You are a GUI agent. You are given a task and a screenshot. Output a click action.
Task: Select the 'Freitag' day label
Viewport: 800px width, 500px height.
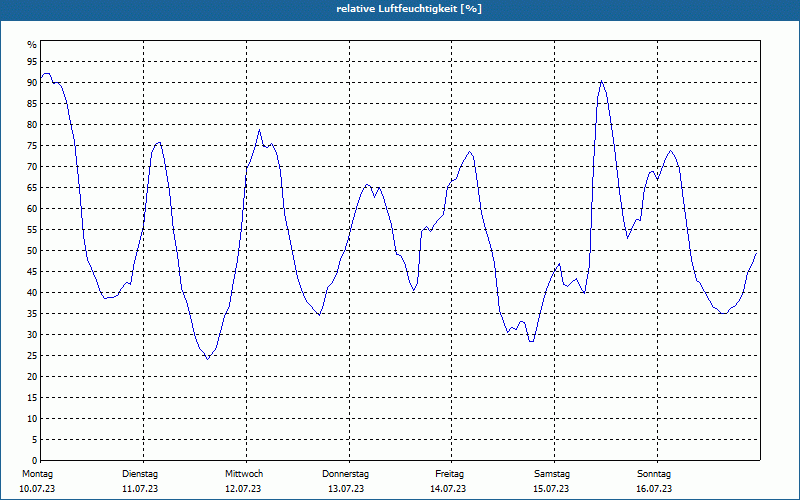[x=449, y=474]
